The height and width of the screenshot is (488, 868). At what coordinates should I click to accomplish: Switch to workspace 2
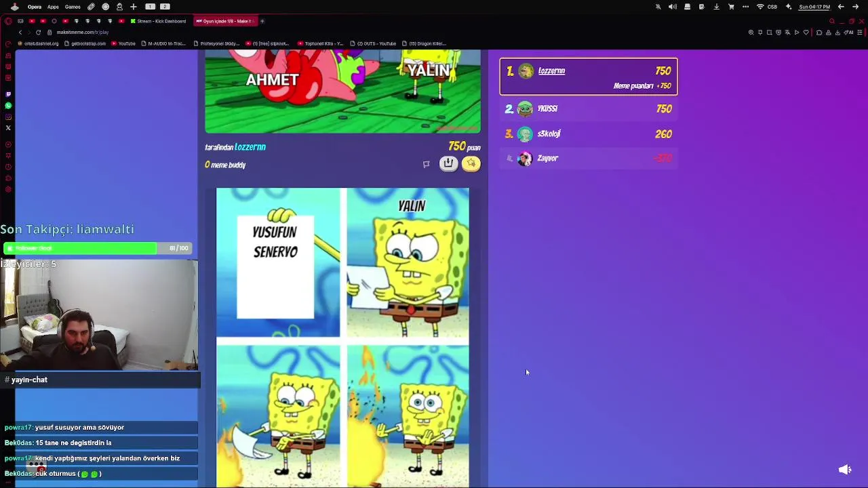pos(165,7)
